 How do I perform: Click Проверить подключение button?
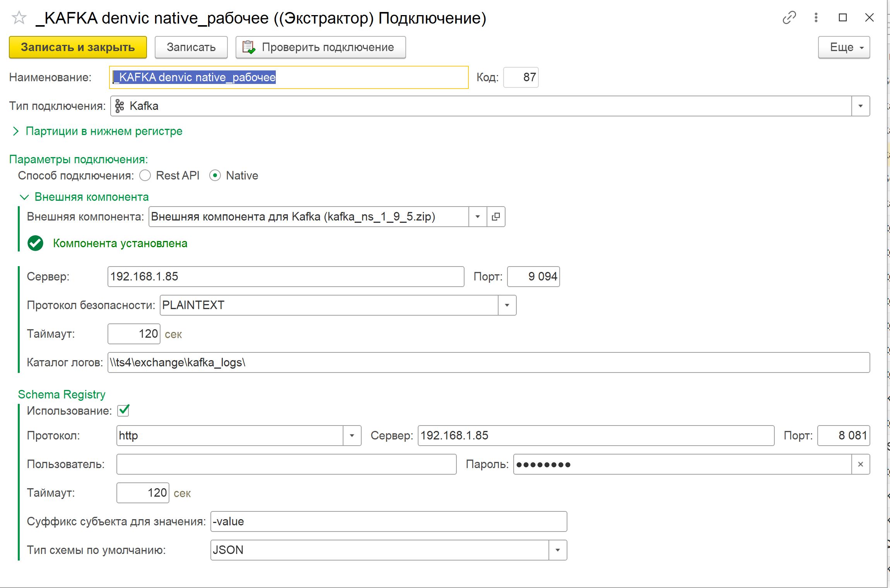click(x=321, y=47)
